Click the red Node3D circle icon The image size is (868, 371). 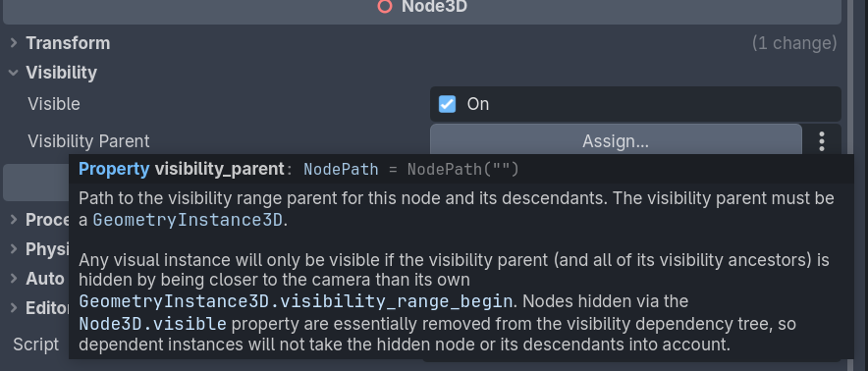(385, 6)
